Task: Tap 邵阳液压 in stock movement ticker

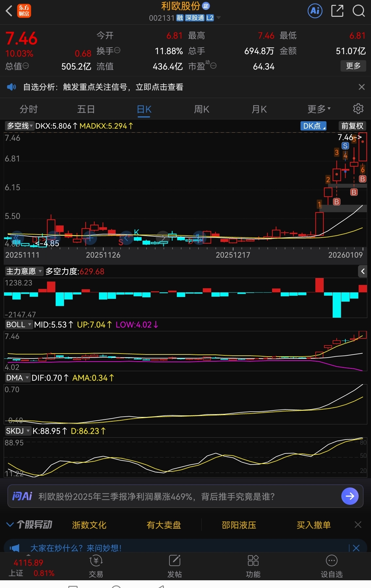Action: pos(239,525)
